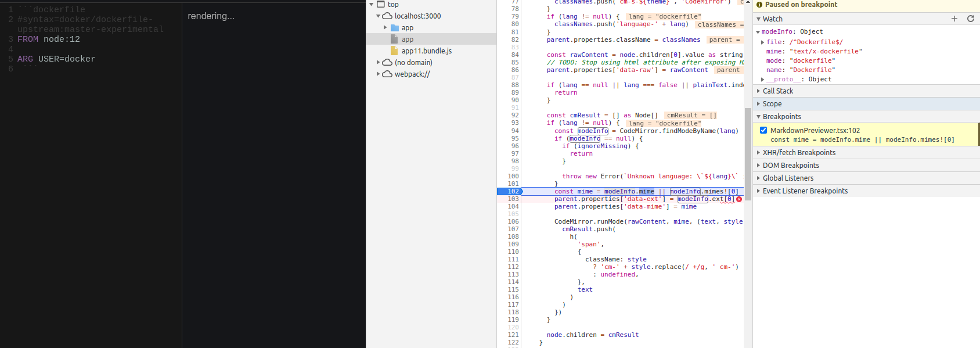Click the error marker on line 103
Image resolution: width=980 pixels, height=348 pixels.
[x=739, y=199]
